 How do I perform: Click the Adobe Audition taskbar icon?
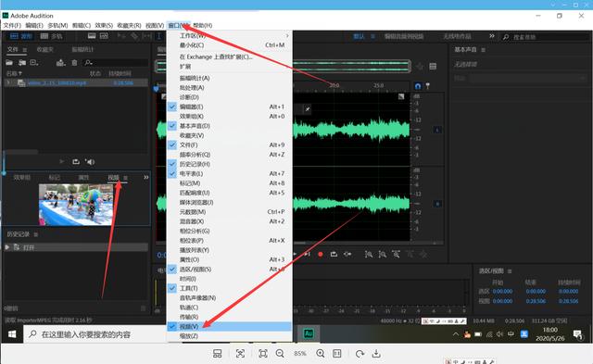[309, 333]
